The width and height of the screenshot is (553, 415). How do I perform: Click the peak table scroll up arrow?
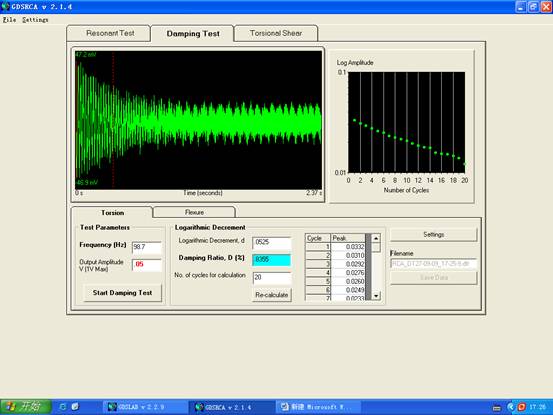click(376, 238)
